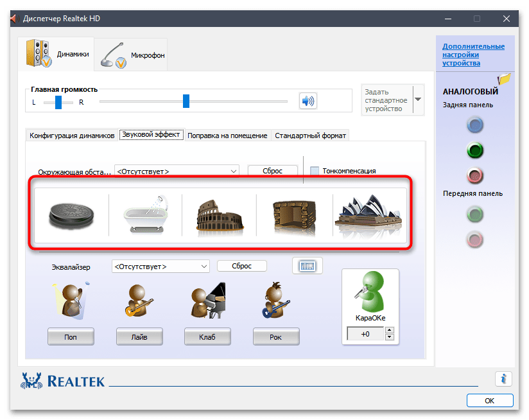Decrease the Karaoke key value
This screenshot has width=529, height=420.
point(390,337)
